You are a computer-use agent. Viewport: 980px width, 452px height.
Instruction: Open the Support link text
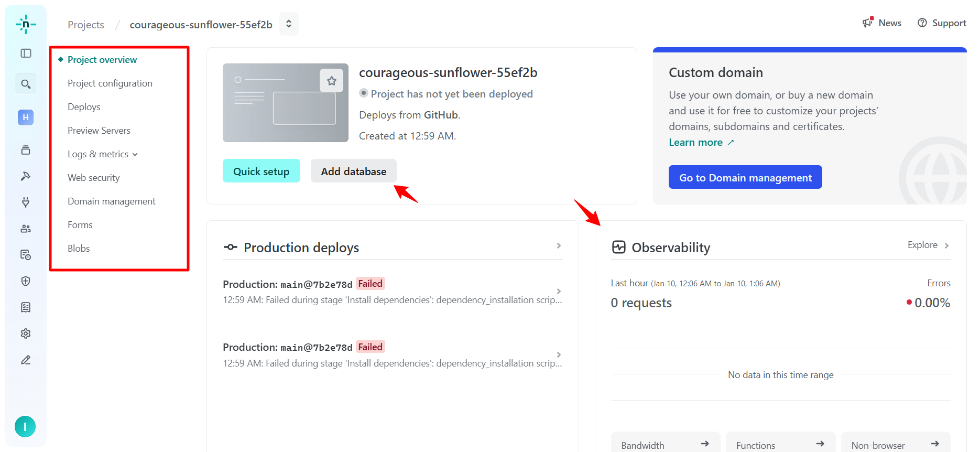949,23
